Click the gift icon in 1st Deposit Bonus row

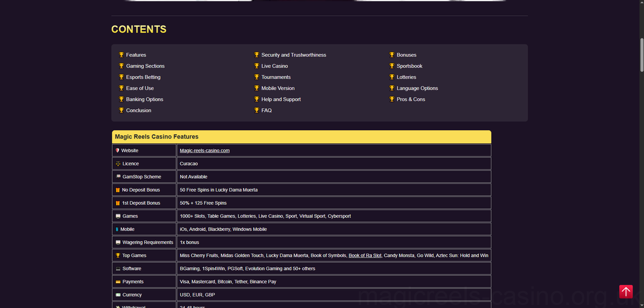tap(118, 203)
